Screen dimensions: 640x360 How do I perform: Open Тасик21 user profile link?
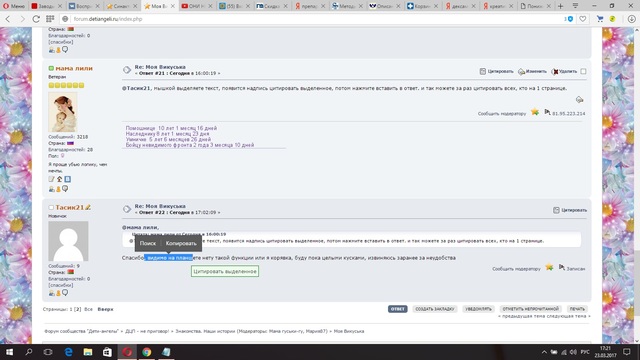point(69,207)
